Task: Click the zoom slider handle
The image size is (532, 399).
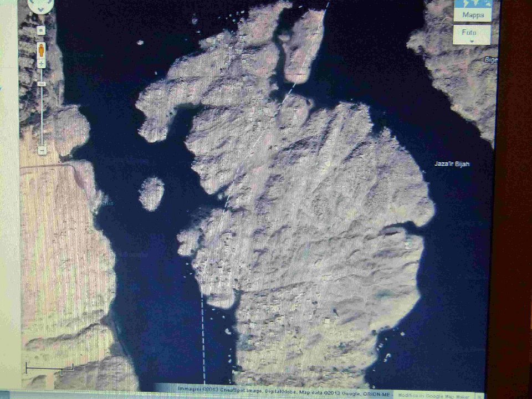Action: (x=42, y=84)
